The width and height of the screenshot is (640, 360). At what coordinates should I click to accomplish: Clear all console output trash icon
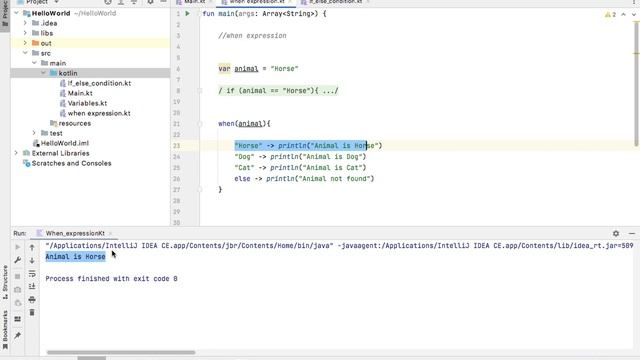pos(32,312)
